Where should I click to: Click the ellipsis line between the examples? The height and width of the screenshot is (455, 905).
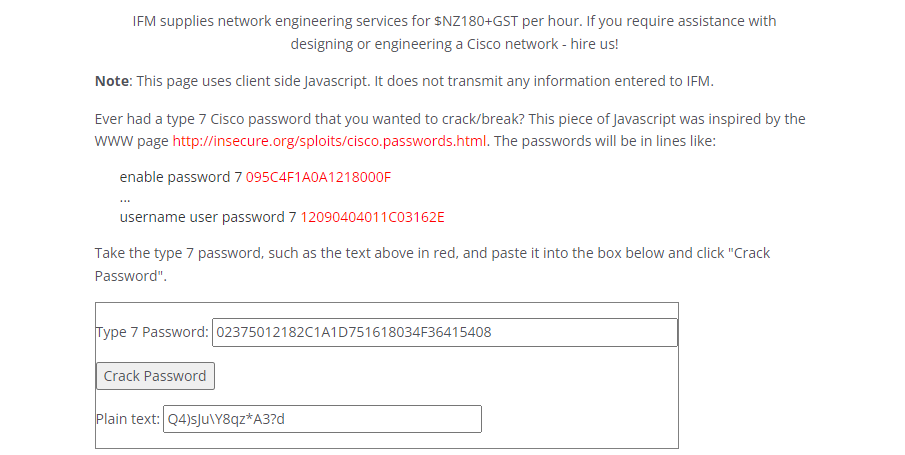pos(125,197)
